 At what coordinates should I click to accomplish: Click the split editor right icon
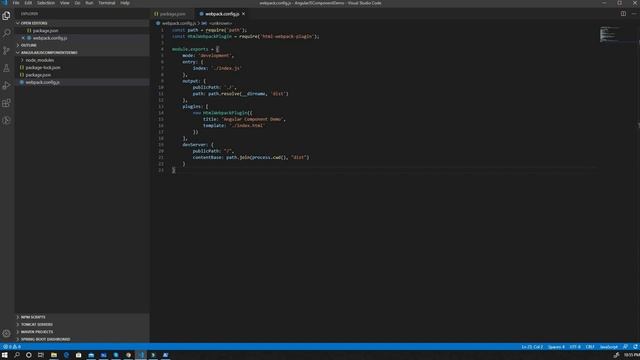(x=623, y=14)
